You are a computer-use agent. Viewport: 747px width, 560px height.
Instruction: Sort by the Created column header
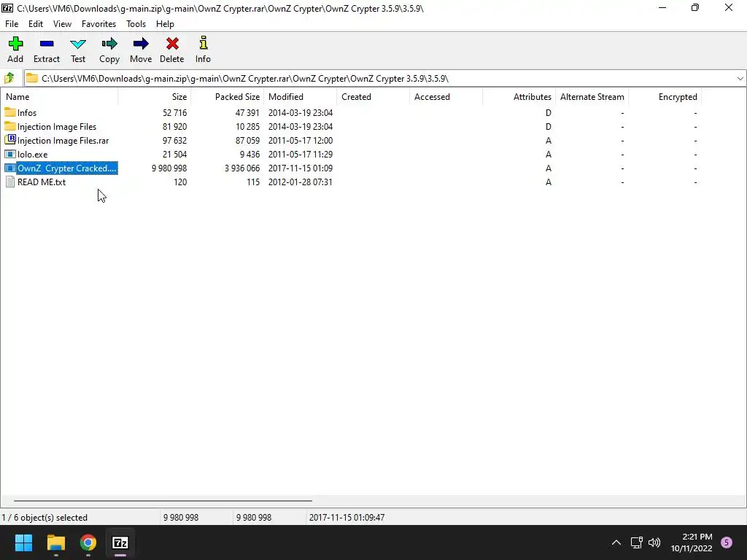tap(373, 97)
